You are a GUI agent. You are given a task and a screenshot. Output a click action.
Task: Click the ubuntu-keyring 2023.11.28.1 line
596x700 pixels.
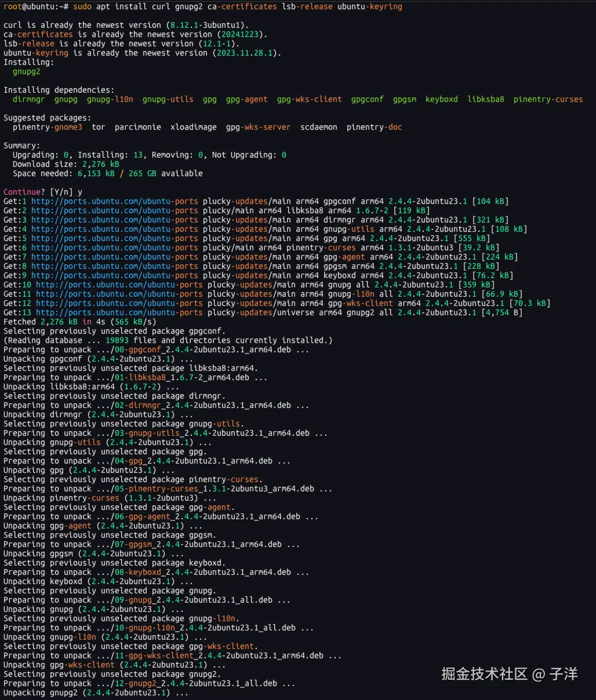143,53
